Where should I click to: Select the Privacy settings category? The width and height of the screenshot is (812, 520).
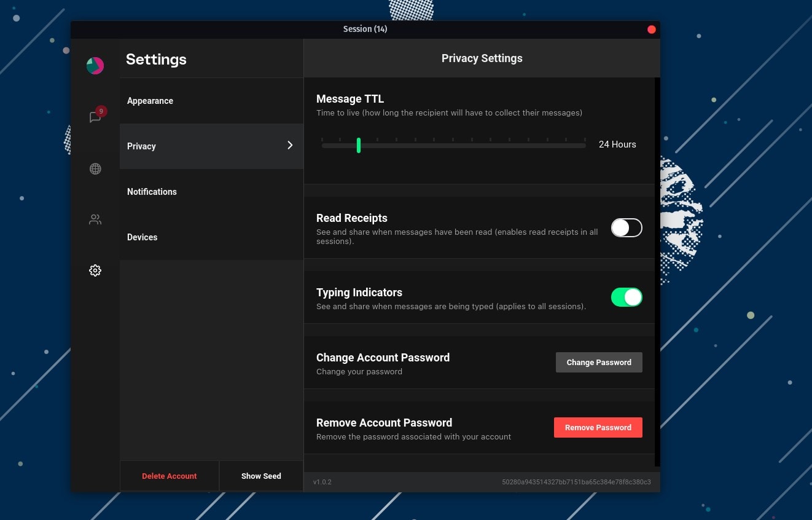point(142,146)
